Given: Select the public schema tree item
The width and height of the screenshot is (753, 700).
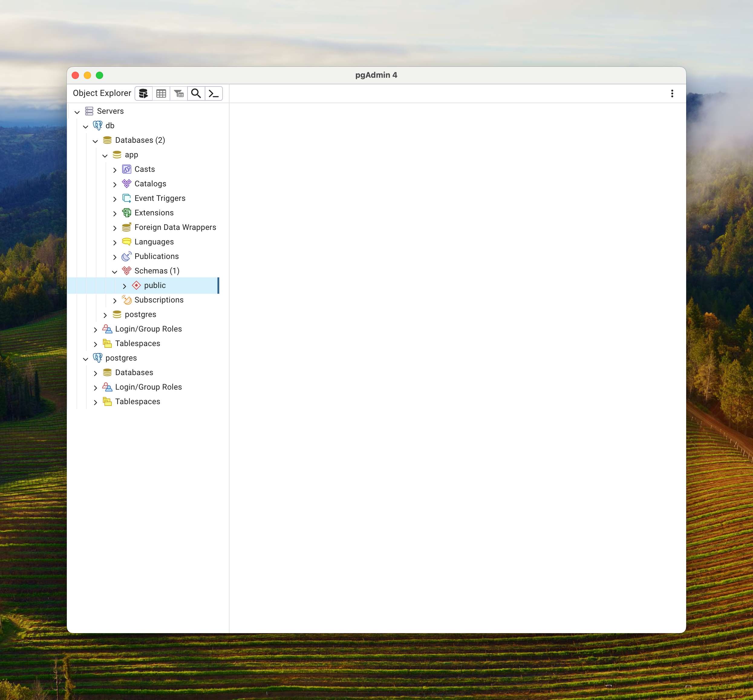Looking at the screenshot, I should [x=155, y=285].
